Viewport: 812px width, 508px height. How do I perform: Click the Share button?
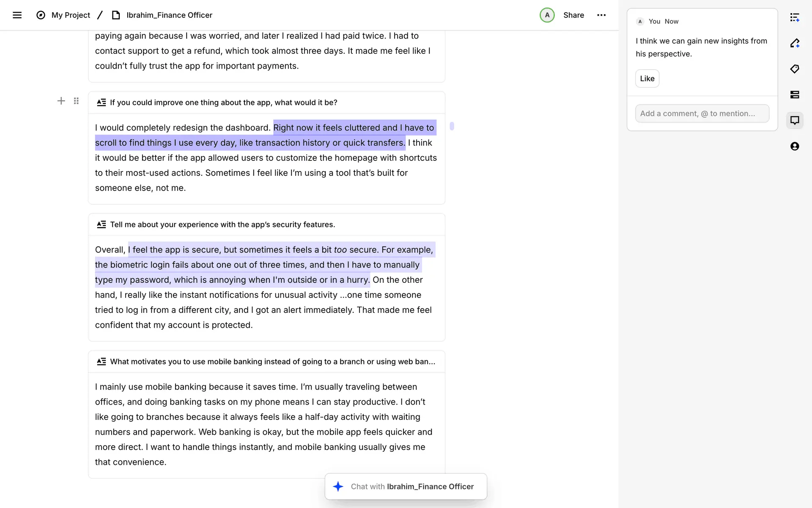point(573,15)
